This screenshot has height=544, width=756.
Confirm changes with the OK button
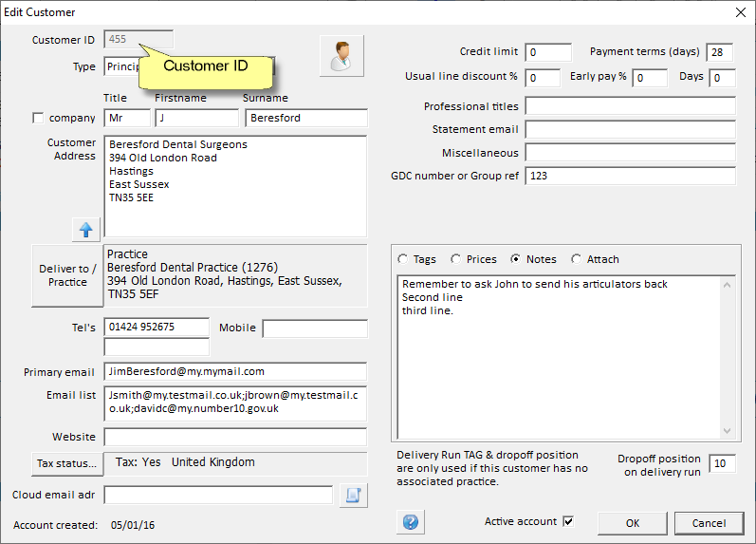632,523
